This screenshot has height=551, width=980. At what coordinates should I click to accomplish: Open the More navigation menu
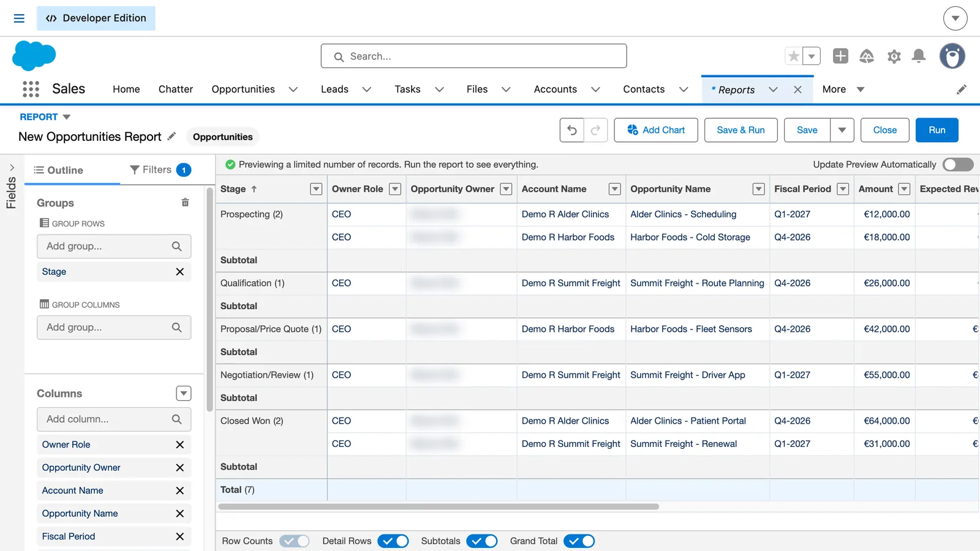point(843,89)
